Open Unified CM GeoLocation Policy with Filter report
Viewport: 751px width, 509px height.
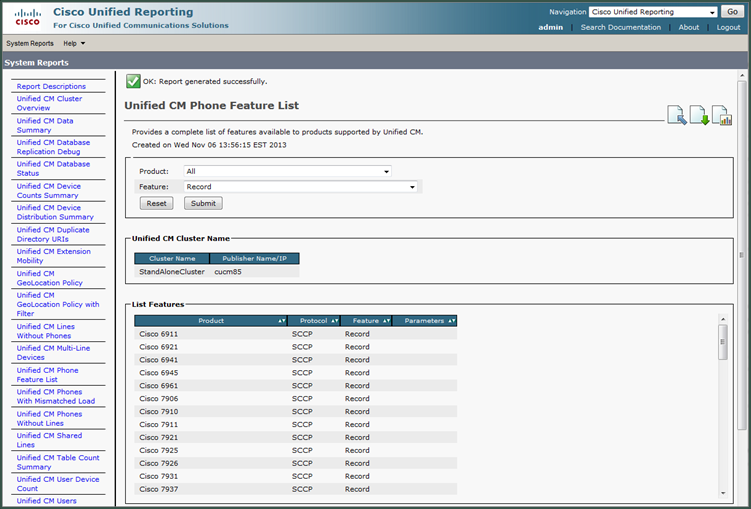click(58, 304)
